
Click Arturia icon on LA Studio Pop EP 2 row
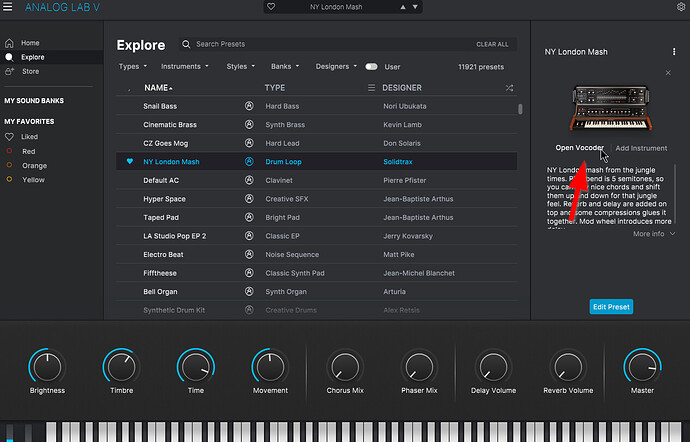pos(249,236)
